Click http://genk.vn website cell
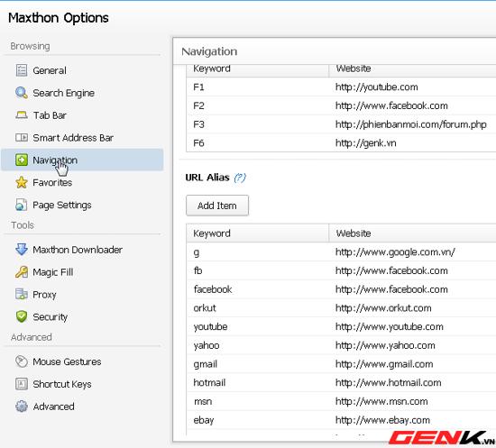This screenshot has width=496, height=448. 365,143
